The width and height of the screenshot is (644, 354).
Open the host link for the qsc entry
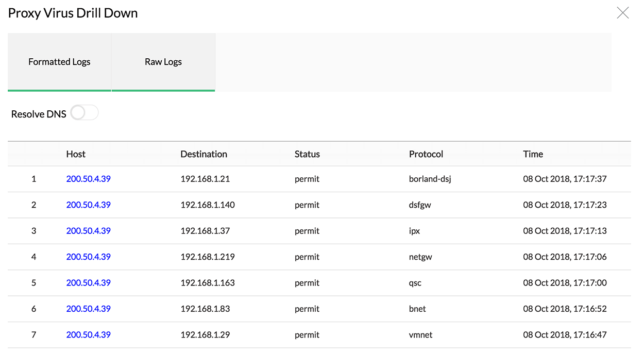88,282
